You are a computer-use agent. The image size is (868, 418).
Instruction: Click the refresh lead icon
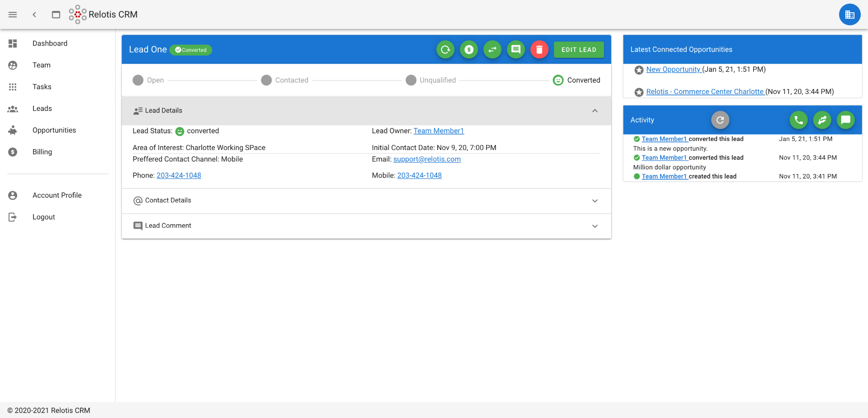pos(445,49)
